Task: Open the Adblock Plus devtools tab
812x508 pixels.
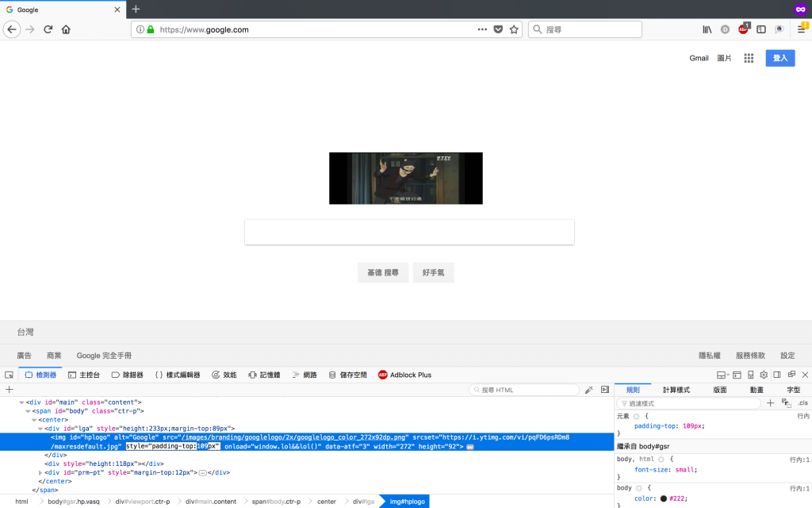Action: pyautogui.click(x=405, y=375)
